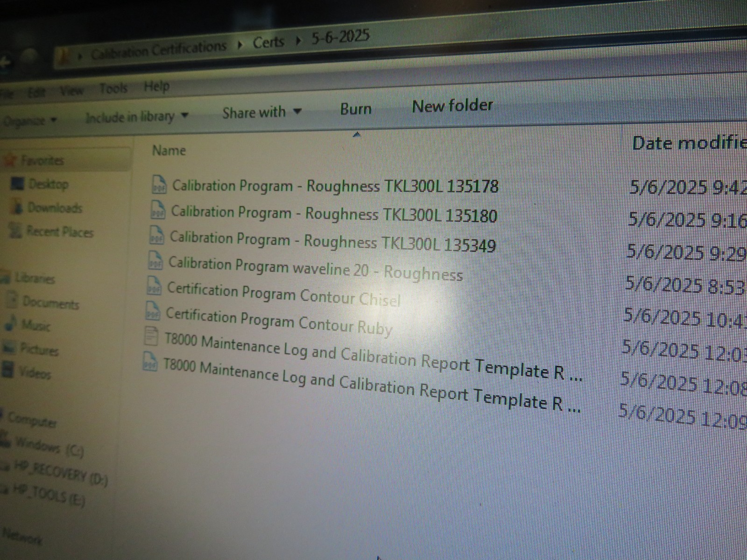
Task: Click the Desktop icon in Favorites
Action: [18, 183]
